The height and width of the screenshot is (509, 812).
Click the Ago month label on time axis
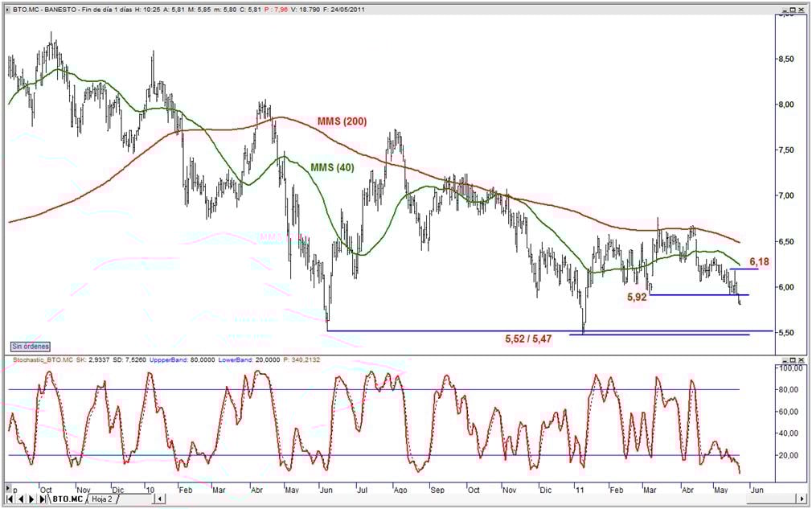pyautogui.click(x=400, y=490)
